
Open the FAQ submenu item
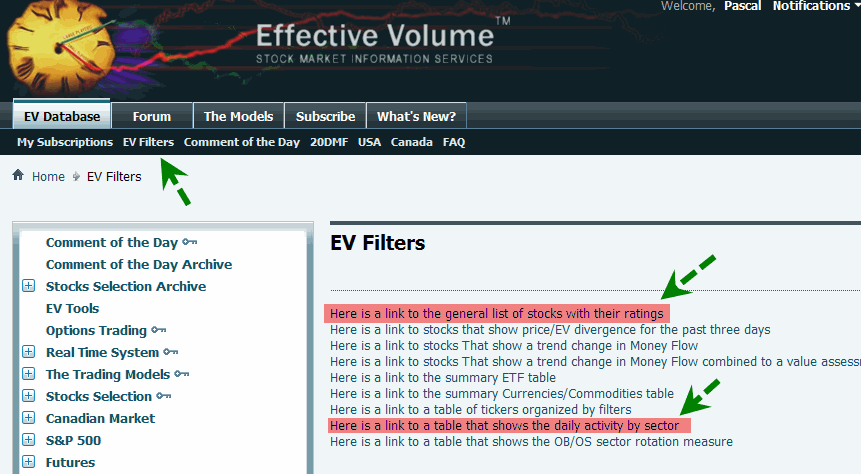(454, 142)
